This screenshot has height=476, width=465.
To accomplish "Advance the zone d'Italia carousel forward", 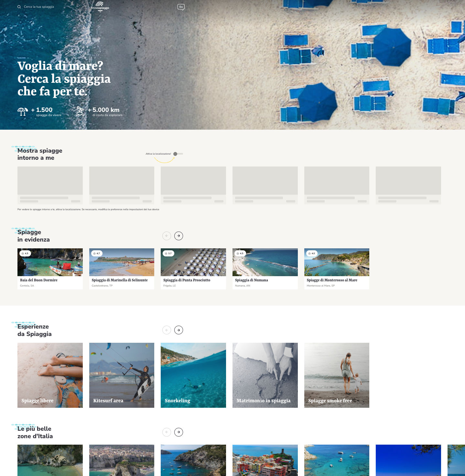I will (178, 432).
